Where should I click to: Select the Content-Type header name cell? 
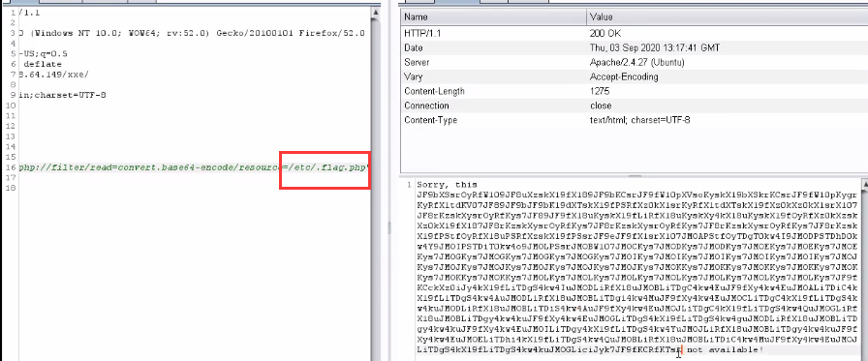(x=493, y=119)
